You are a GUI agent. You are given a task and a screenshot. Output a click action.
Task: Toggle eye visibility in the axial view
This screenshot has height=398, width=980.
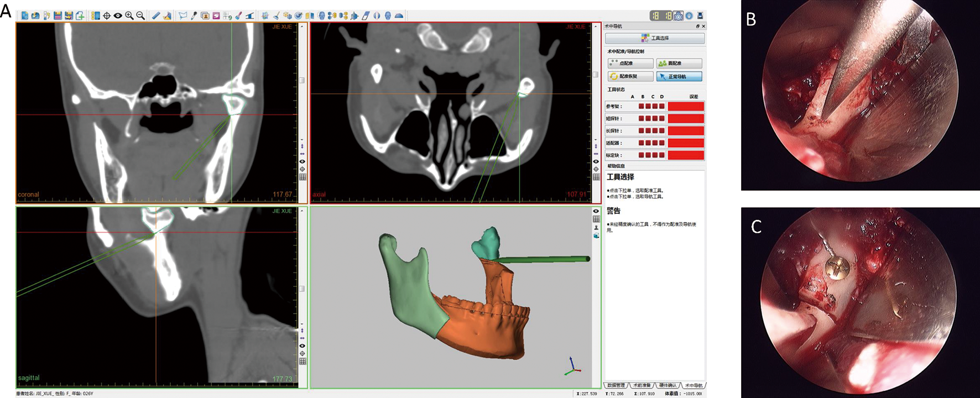click(x=596, y=161)
